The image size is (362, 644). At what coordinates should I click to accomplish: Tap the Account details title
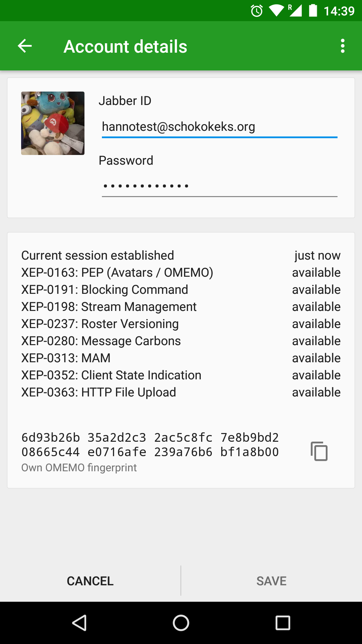tap(125, 46)
